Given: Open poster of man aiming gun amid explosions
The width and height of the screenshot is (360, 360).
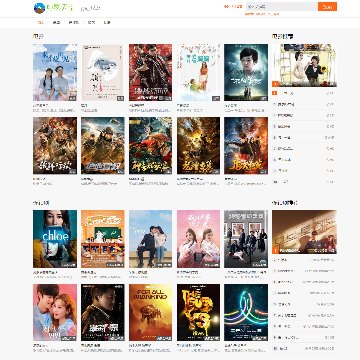Looking at the screenshot, I should [x=246, y=145].
